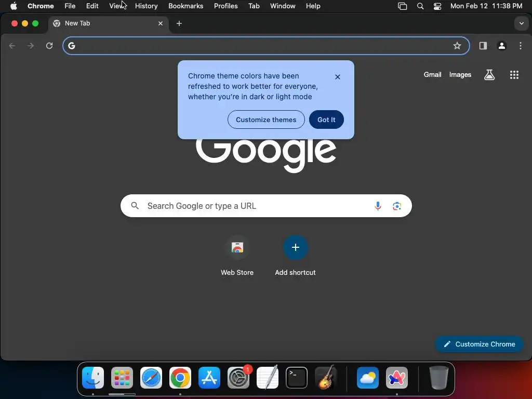The height and width of the screenshot is (399, 532).
Task: Close the New Tab tab
Action: (x=161, y=23)
